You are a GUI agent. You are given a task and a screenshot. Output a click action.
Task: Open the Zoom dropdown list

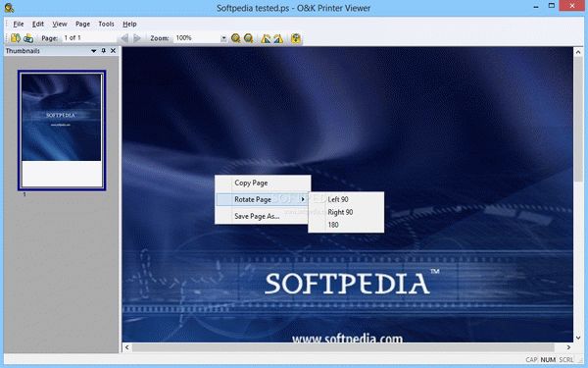pos(223,38)
